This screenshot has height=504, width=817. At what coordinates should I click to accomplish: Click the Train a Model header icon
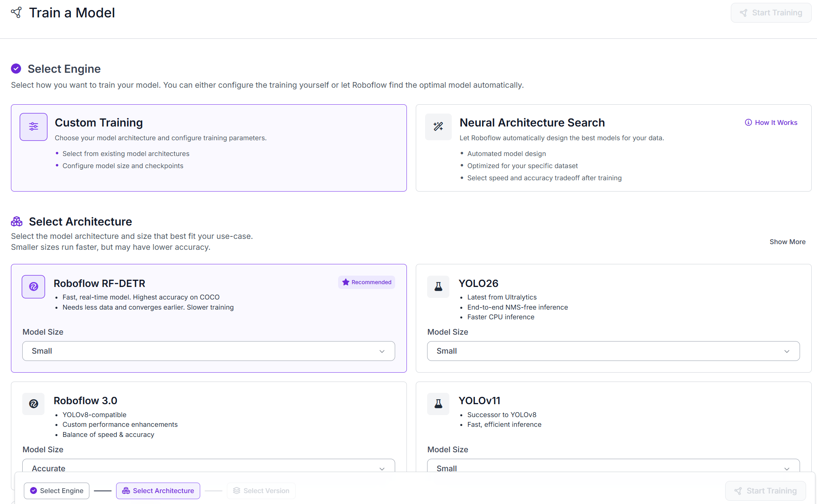point(16,13)
